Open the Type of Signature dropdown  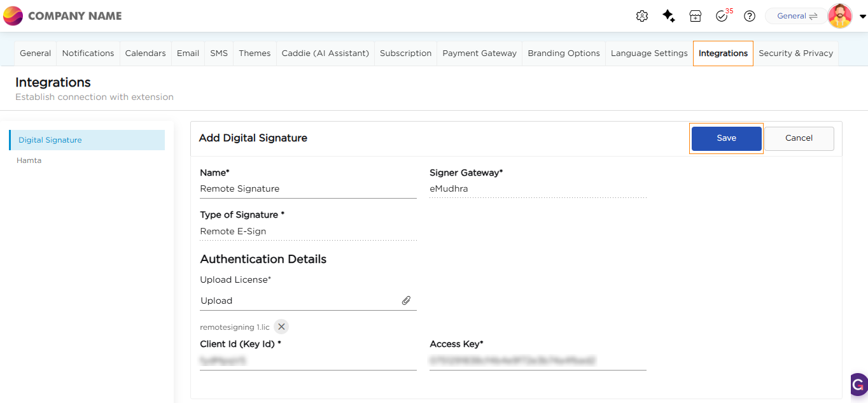pyautogui.click(x=308, y=232)
